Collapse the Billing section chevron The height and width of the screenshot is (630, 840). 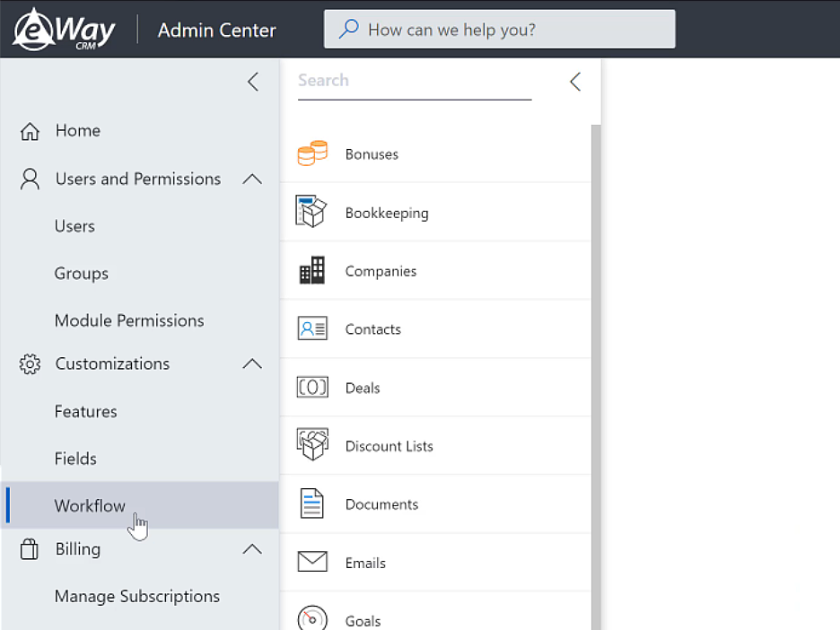pyautogui.click(x=252, y=549)
